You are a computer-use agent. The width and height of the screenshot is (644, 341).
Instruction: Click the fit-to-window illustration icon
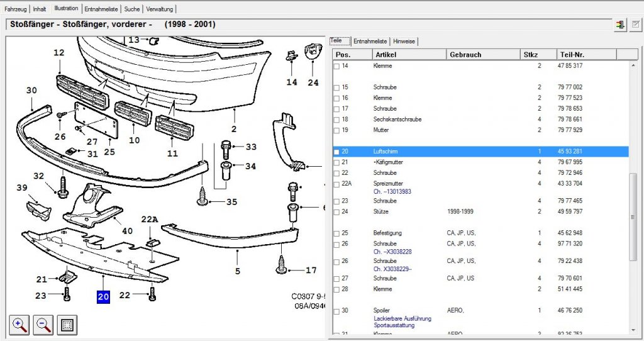coord(67,325)
